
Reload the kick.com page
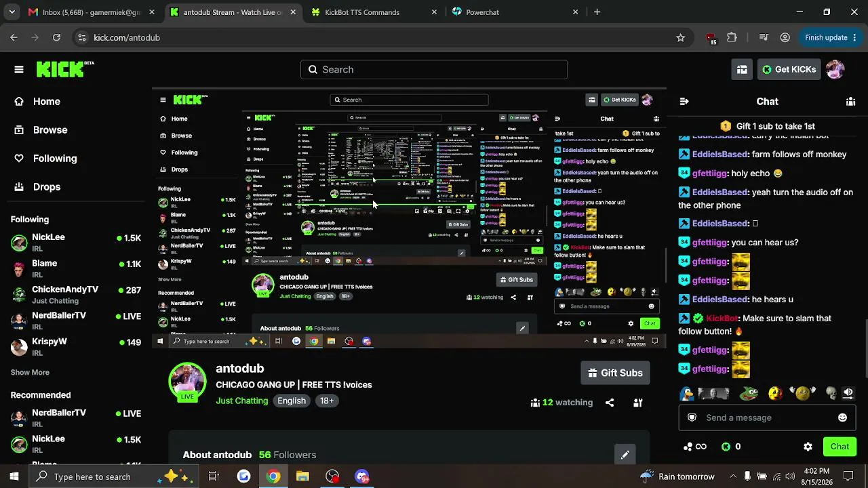56,38
